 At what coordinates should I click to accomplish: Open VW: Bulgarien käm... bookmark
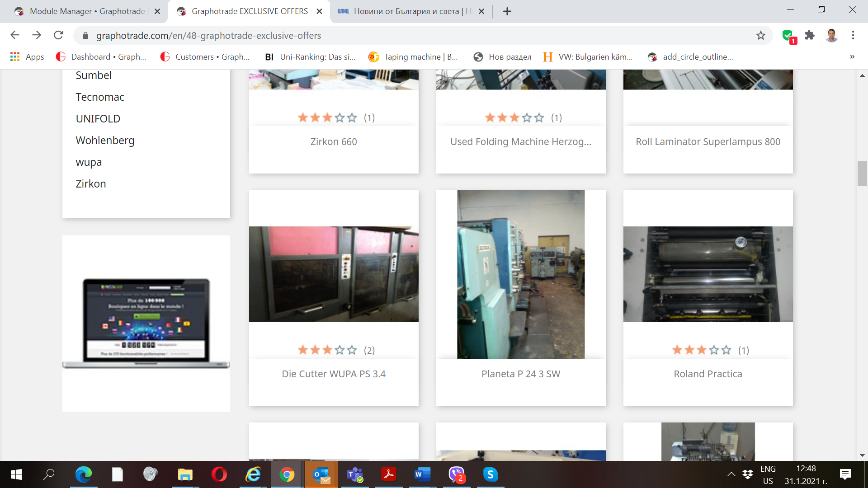[588, 57]
